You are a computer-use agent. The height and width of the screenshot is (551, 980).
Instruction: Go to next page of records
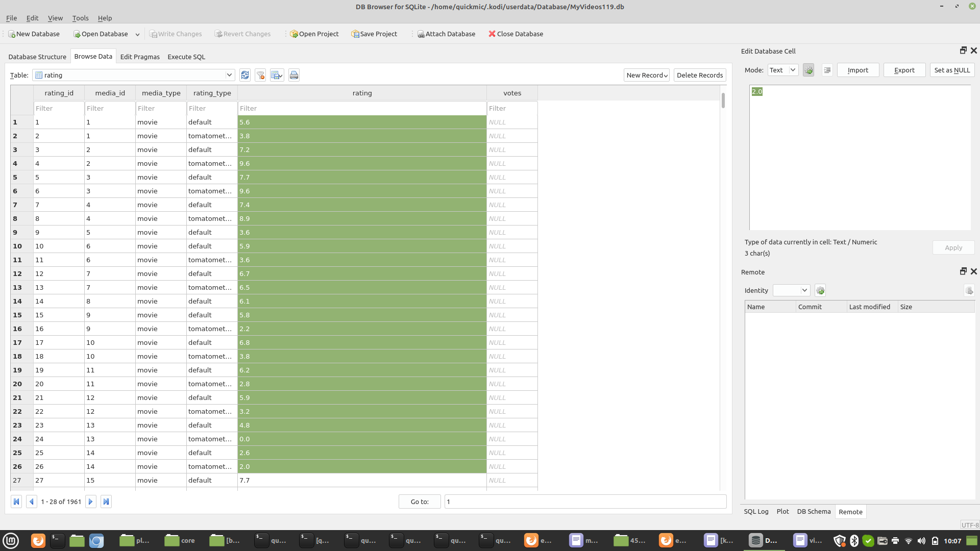[90, 502]
